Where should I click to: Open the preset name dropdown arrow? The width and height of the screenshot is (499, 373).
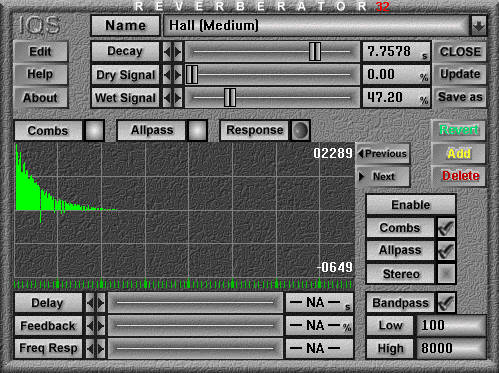pos(479,26)
